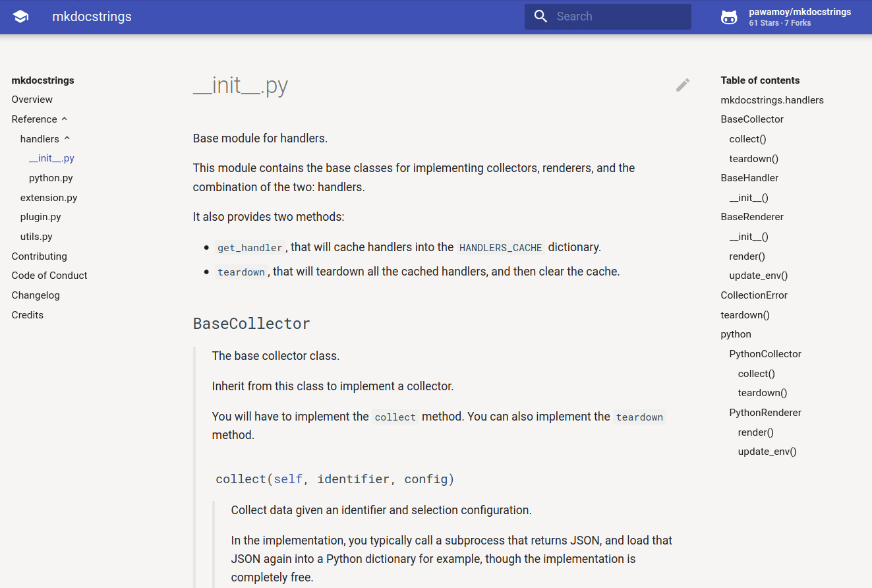Image resolution: width=872 pixels, height=588 pixels.
Task: Go to Code of Conduct page
Action: pos(49,276)
